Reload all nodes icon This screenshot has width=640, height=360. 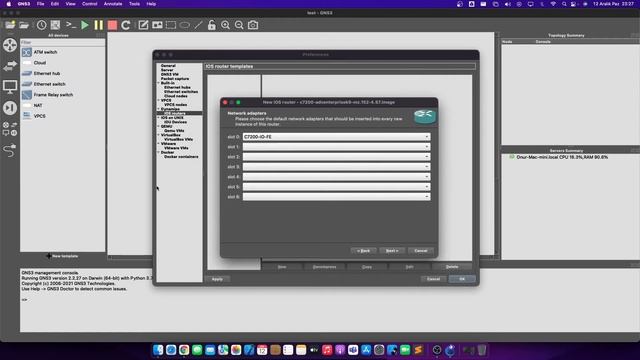(x=126, y=25)
